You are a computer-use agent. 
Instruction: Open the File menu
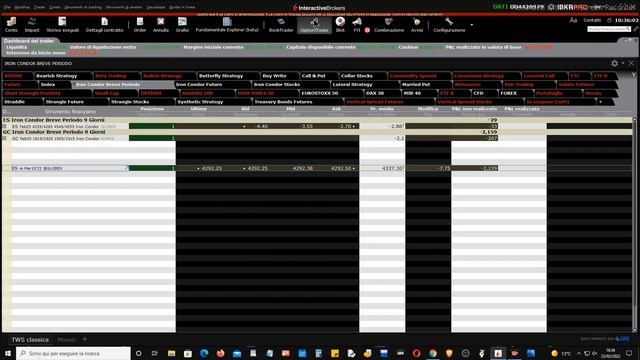coord(7,7)
